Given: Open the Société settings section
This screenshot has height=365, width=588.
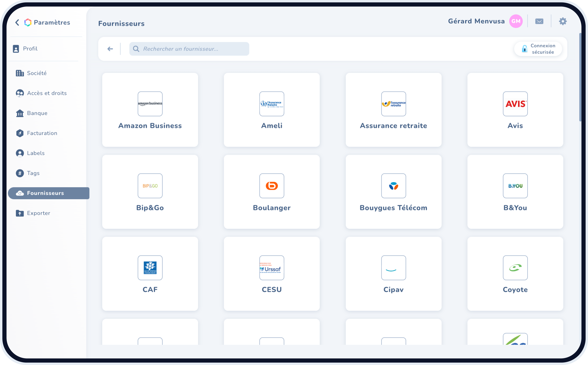Looking at the screenshot, I should coord(37,73).
